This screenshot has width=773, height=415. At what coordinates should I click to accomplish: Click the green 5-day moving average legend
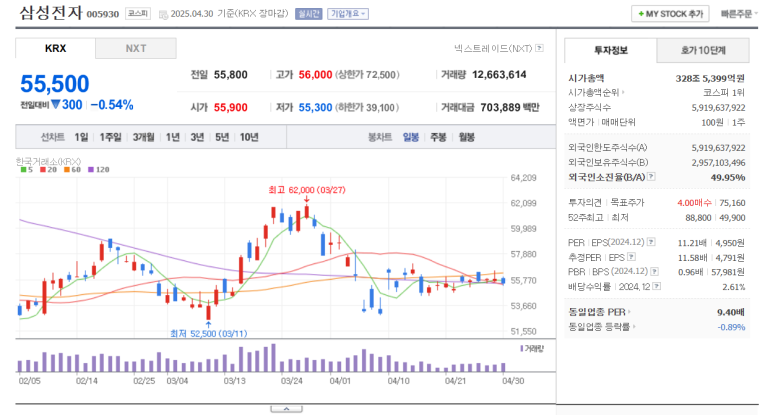(x=27, y=170)
